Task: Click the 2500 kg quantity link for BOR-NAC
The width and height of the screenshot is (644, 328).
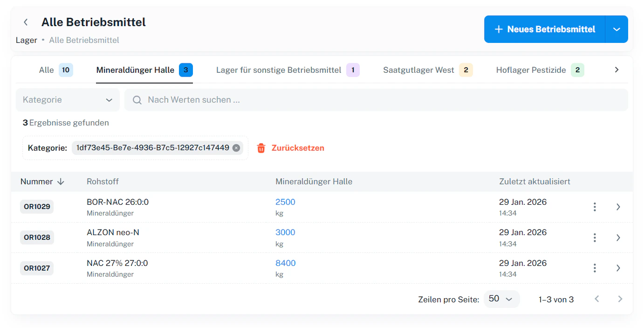Action: point(285,202)
